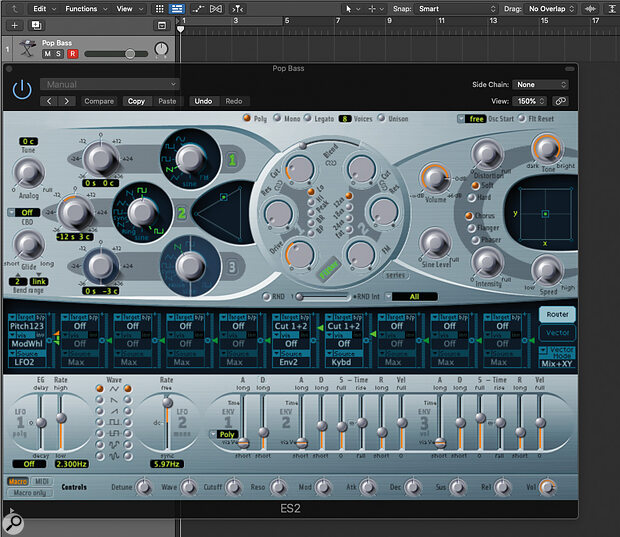The height and width of the screenshot is (537, 620).
Task: Open the Osc Start free dropdown
Action: click(472, 119)
